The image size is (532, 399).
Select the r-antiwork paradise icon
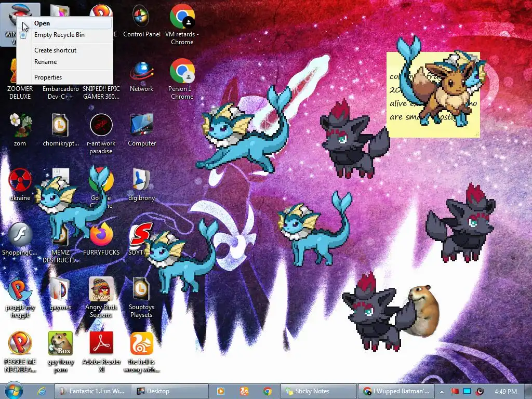tap(101, 134)
